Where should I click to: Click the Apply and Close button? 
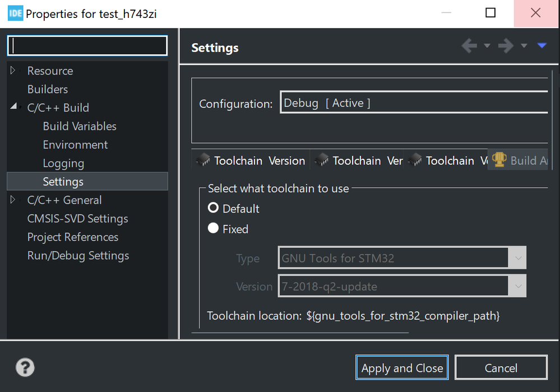click(402, 367)
